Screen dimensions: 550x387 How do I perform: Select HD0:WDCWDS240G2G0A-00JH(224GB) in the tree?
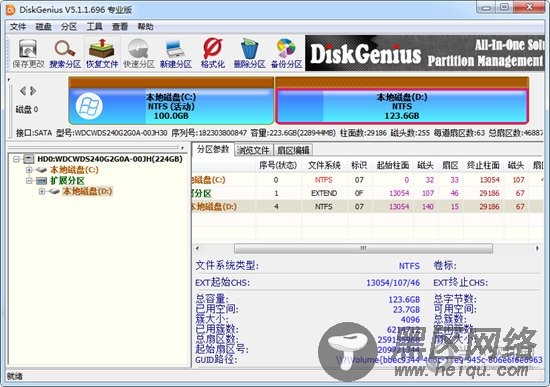(110, 159)
